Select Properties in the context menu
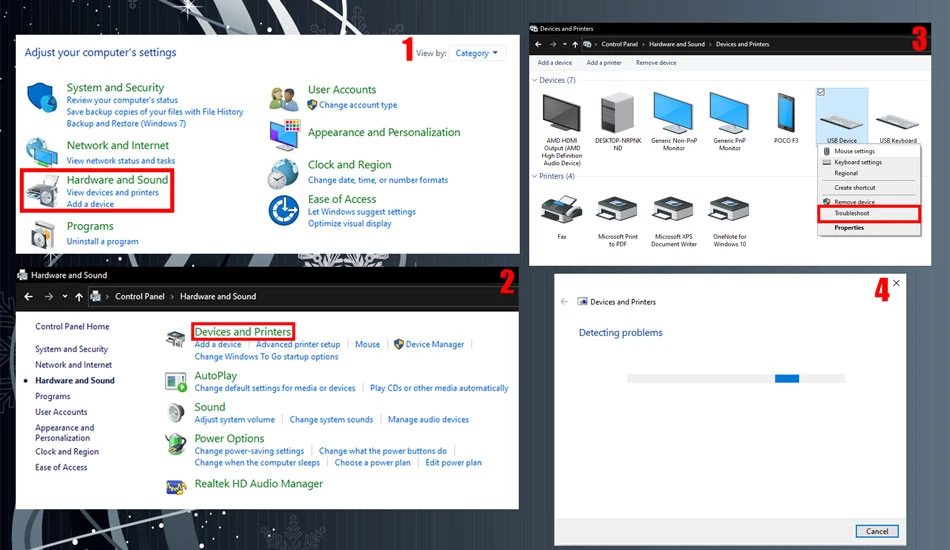This screenshot has width=950, height=550. pyautogui.click(x=849, y=228)
